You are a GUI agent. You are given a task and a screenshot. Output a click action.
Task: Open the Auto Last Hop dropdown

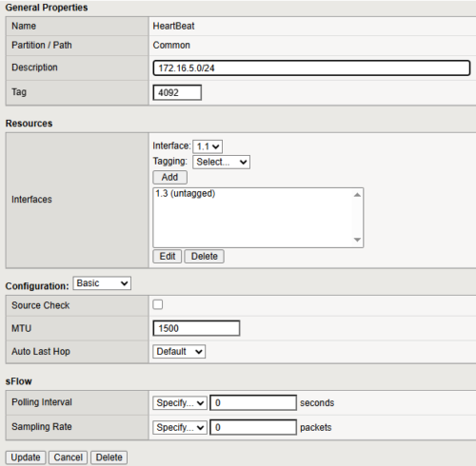tap(179, 352)
